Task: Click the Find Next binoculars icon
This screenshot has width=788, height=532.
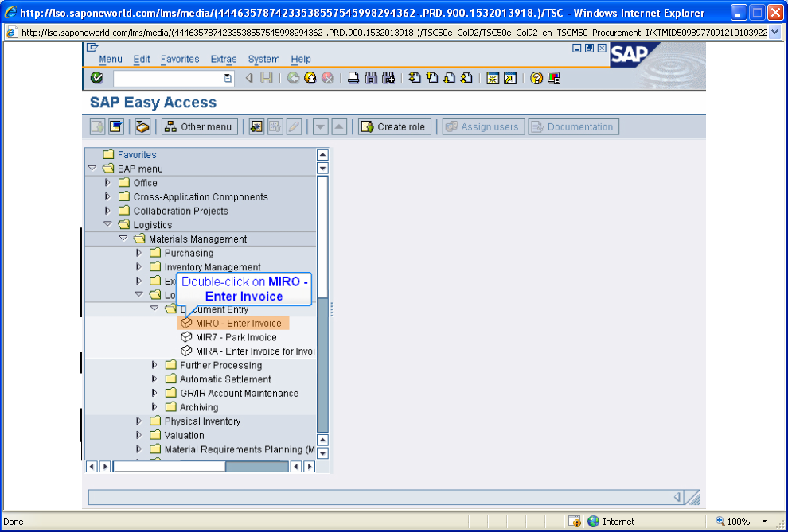Action: click(x=388, y=78)
